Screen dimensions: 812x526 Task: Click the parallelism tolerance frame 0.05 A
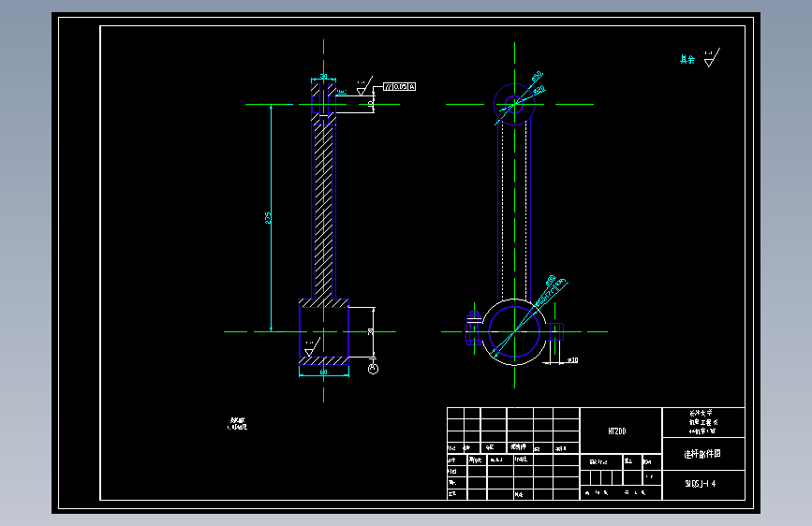399,86
